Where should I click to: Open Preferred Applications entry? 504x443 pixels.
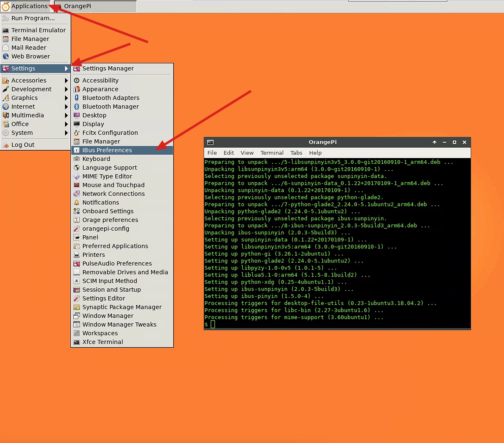(122, 246)
